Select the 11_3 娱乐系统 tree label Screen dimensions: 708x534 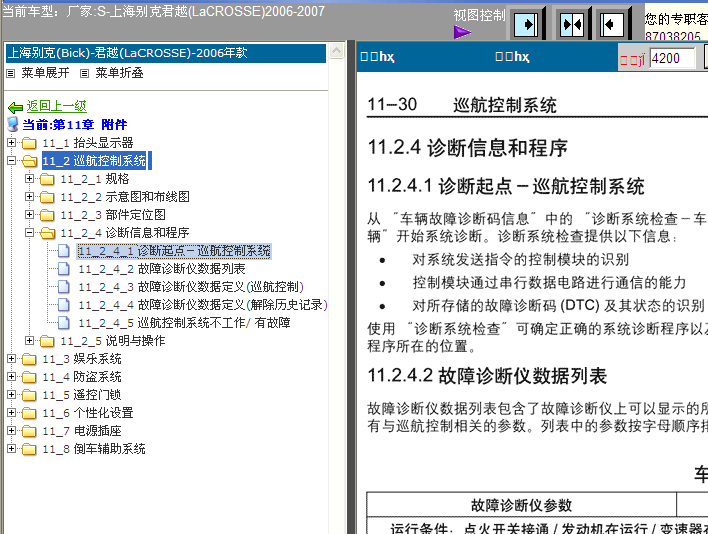pos(82,359)
